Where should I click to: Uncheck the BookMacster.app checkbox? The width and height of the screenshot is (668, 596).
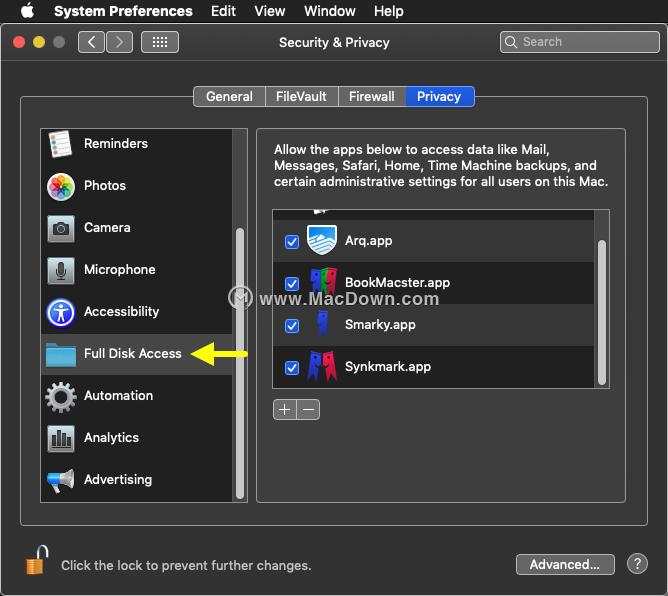292,284
